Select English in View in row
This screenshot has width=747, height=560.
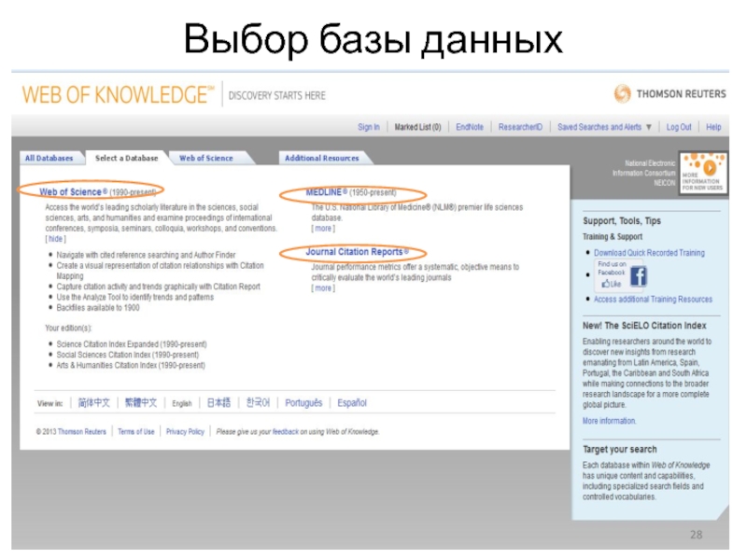182,404
